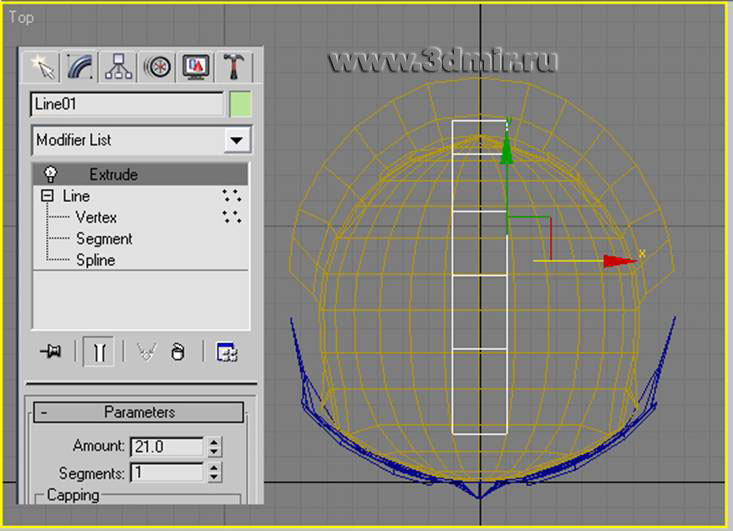Select the Vertex sub-object level
Image resolution: width=733 pixels, height=531 pixels.
(x=96, y=217)
